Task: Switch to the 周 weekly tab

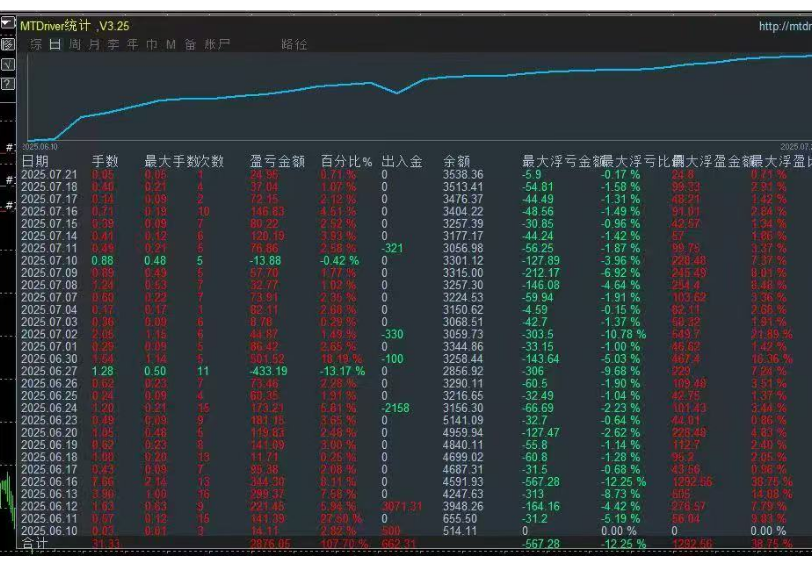Action: (75, 45)
